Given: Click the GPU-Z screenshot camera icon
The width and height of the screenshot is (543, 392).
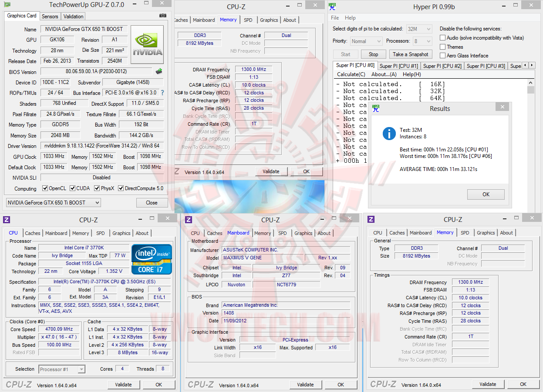Looking at the screenshot, I should click(163, 16).
